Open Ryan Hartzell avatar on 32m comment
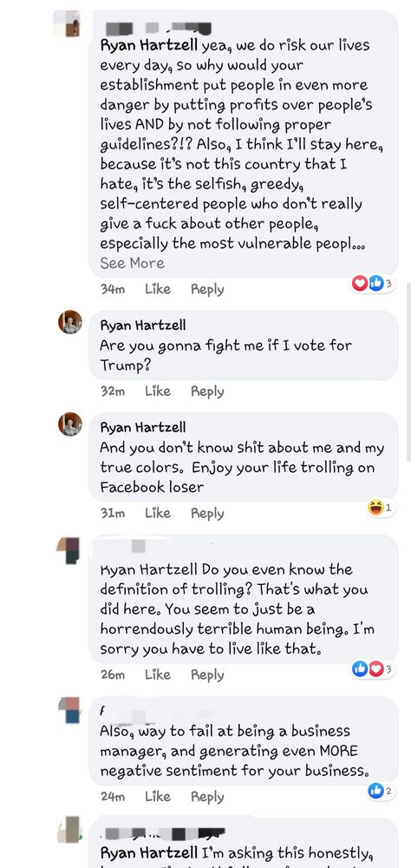 click(x=69, y=322)
